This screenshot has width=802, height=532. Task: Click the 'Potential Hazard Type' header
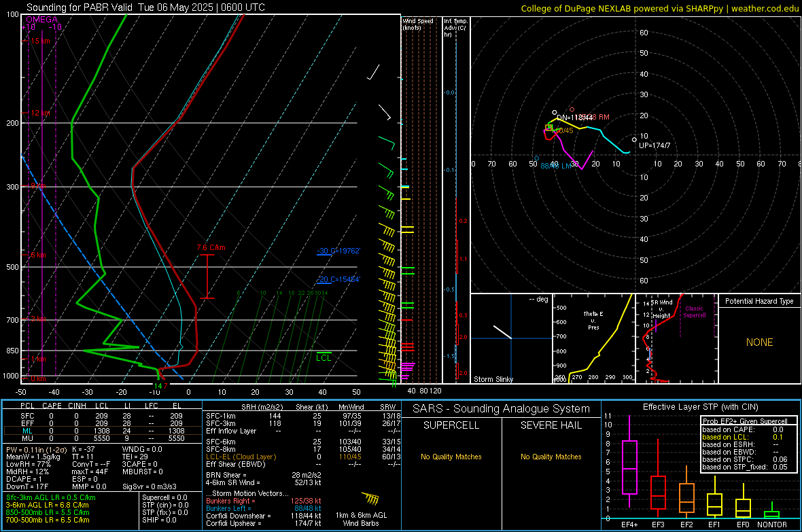(759, 301)
